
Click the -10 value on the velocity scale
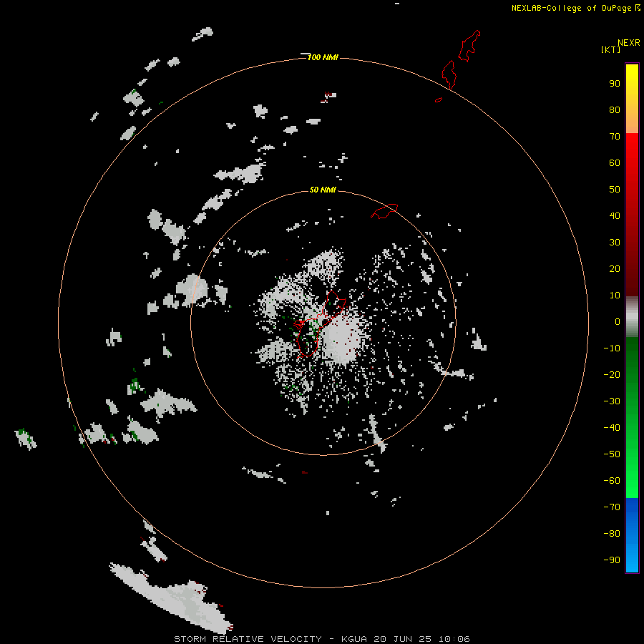[x=612, y=348]
